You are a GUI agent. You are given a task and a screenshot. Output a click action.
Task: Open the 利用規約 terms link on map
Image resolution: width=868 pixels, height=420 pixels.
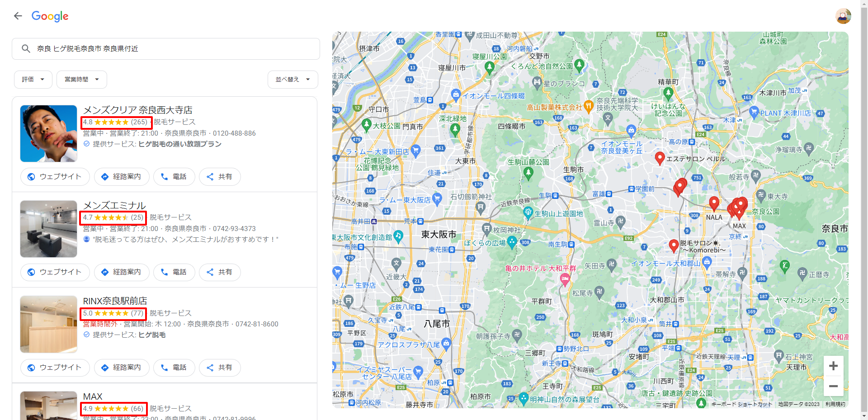pos(835,404)
